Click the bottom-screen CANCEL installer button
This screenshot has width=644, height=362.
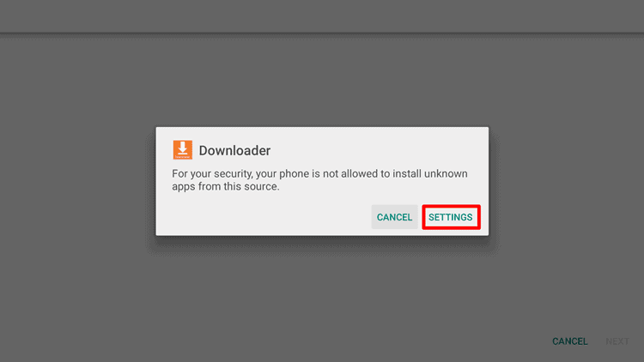pyautogui.click(x=569, y=341)
